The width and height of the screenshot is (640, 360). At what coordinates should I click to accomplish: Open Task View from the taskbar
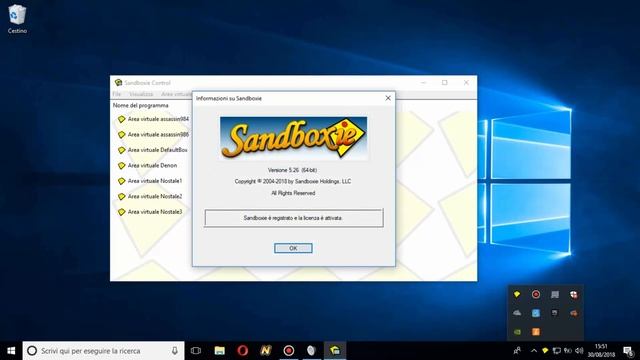point(196,351)
